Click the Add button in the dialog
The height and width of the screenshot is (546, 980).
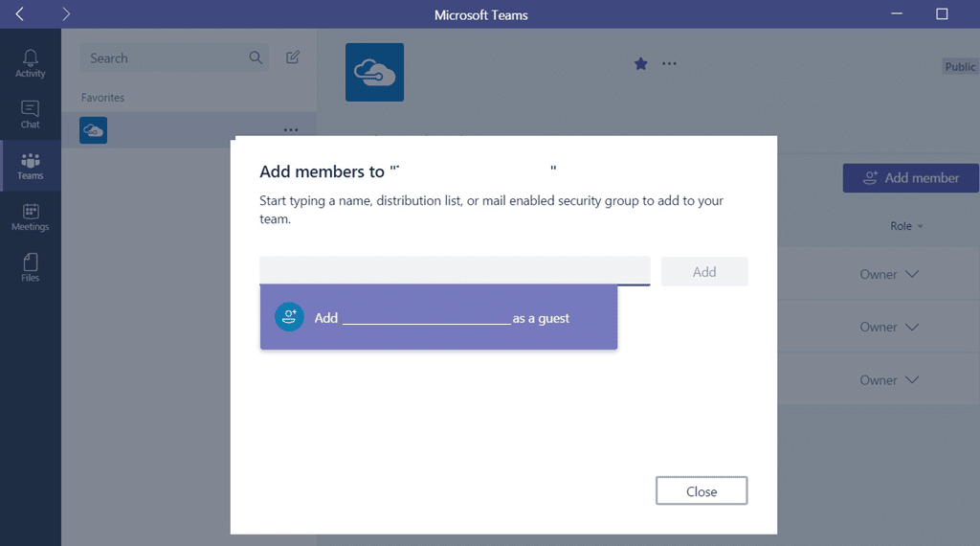[x=704, y=271]
